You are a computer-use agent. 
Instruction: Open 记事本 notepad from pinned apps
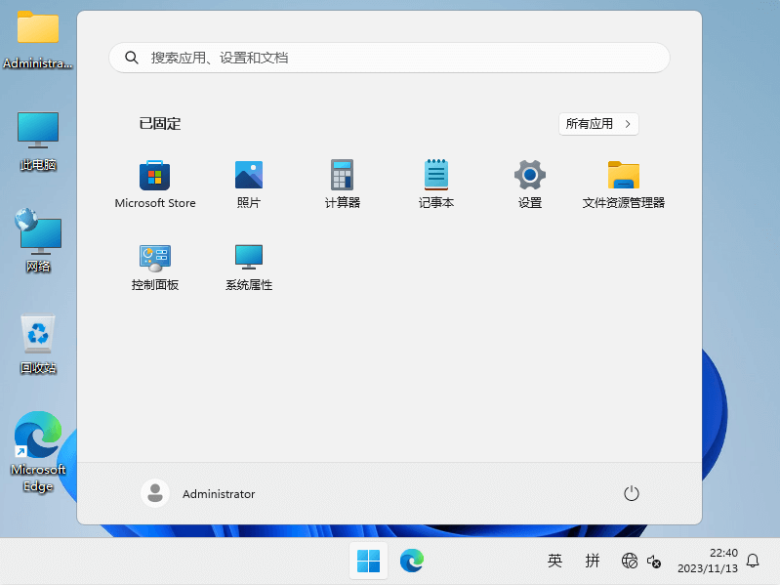[x=436, y=184]
